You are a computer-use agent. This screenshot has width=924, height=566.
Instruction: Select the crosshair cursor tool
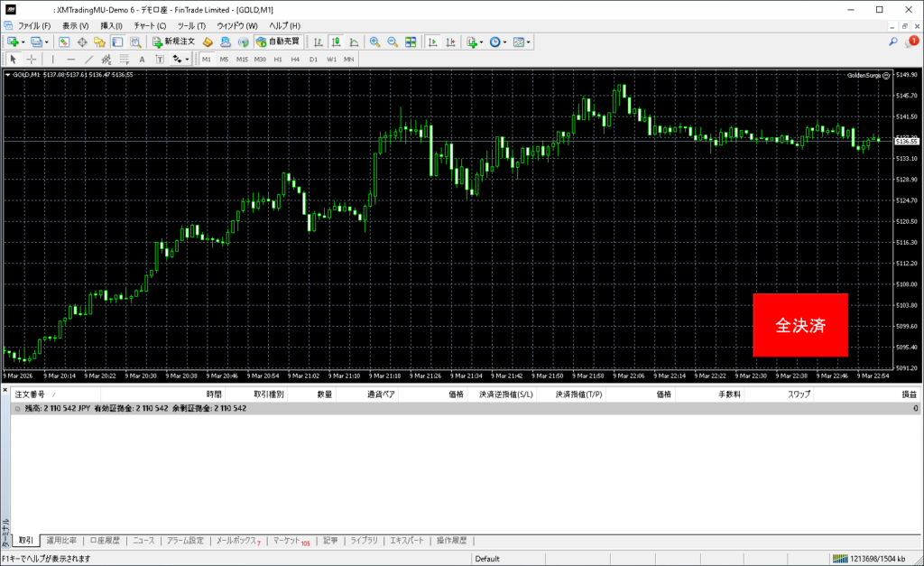pyautogui.click(x=32, y=59)
